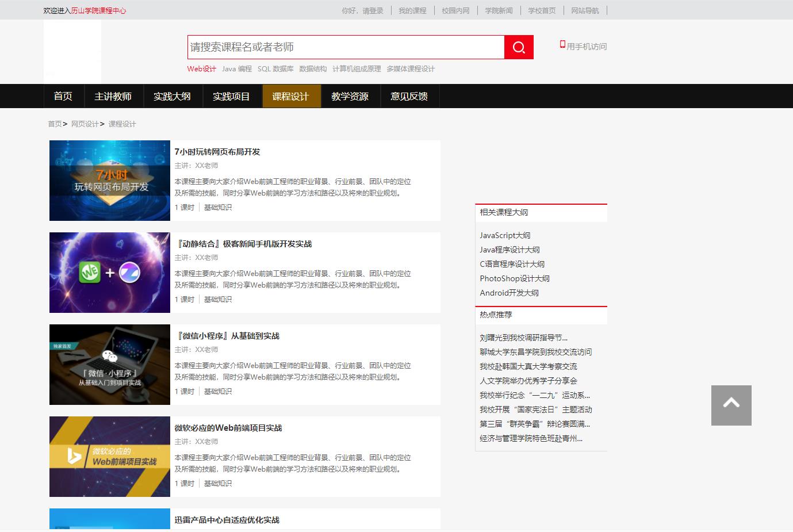
Task: Open news 聊城大学东昌学院到我校交流访问
Action: point(535,352)
